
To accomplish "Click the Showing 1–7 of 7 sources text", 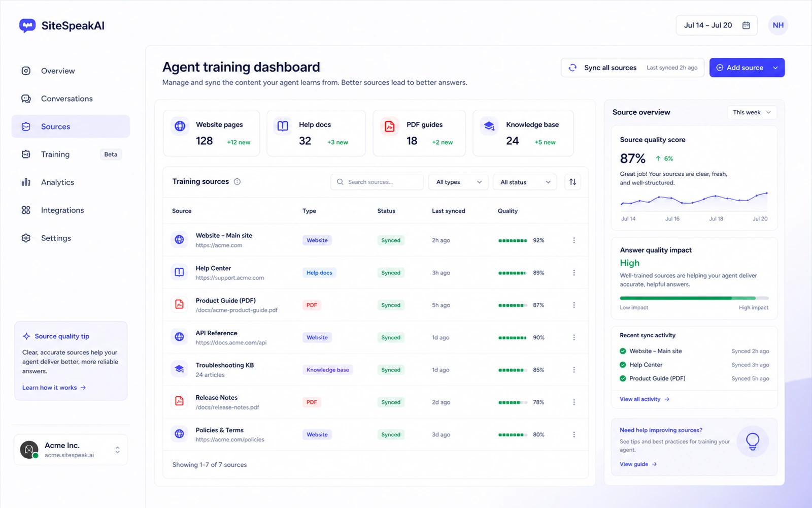I will (210, 465).
